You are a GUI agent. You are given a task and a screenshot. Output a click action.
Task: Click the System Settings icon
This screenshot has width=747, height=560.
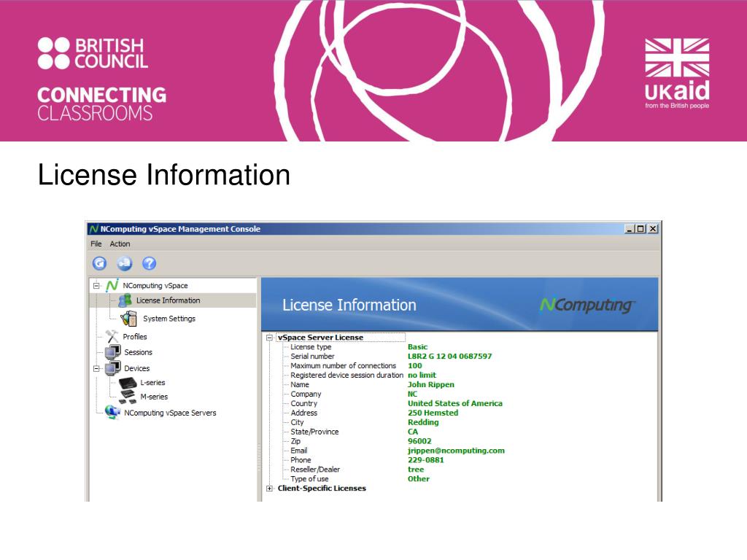coord(128,318)
